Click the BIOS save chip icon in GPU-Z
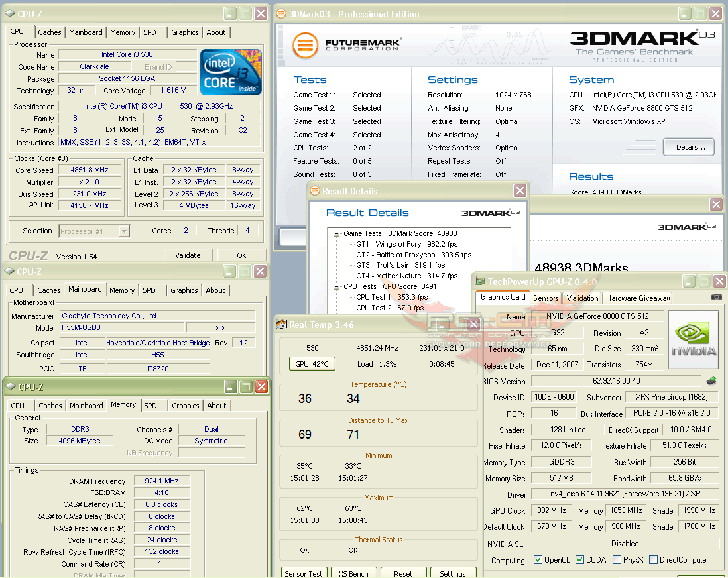728x578 pixels. (711, 381)
